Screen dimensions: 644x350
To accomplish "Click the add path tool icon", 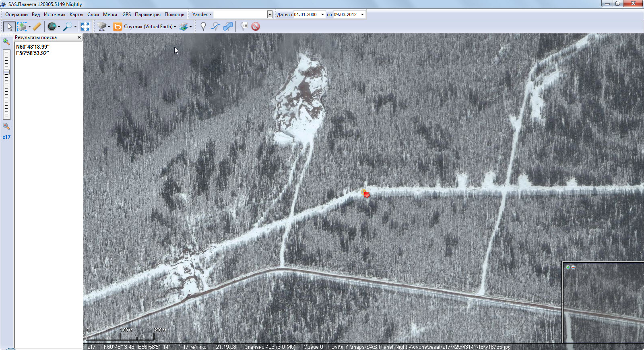I will coord(216,27).
